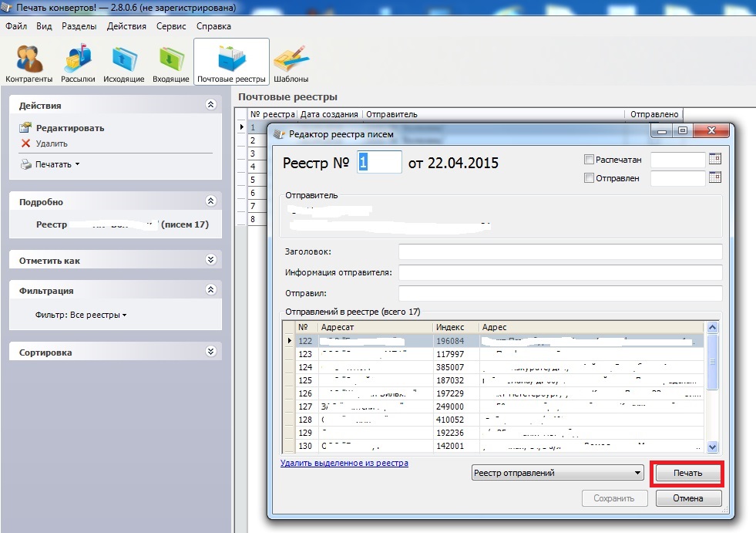756x533 pixels.
Task: Open calendar picker beside Распечатан date
Action: [714, 160]
